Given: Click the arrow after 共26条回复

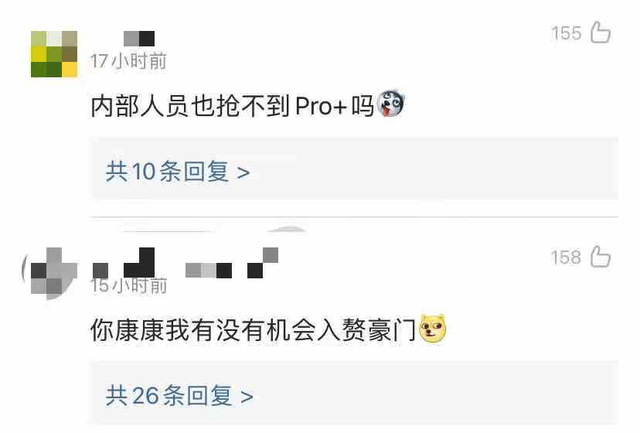Looking at the screenshot, I should pyautogui.click(x=247, y=397).
